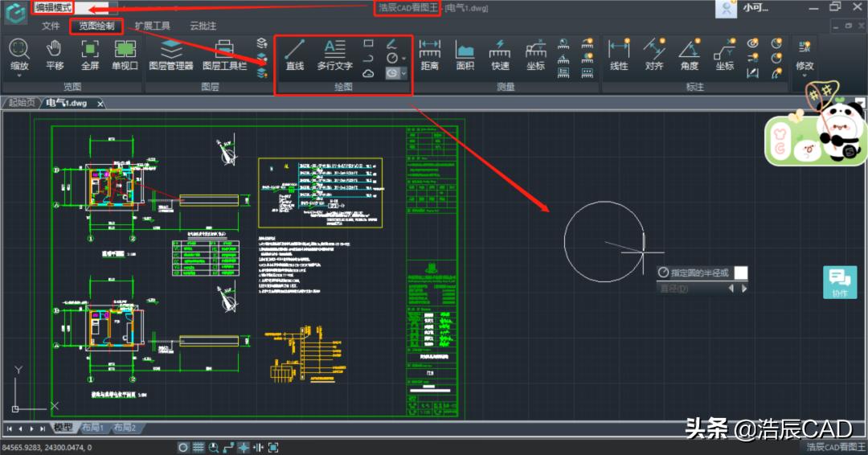Click the 线性 linear dimension tool
The image size is (868, 455).
619,55
